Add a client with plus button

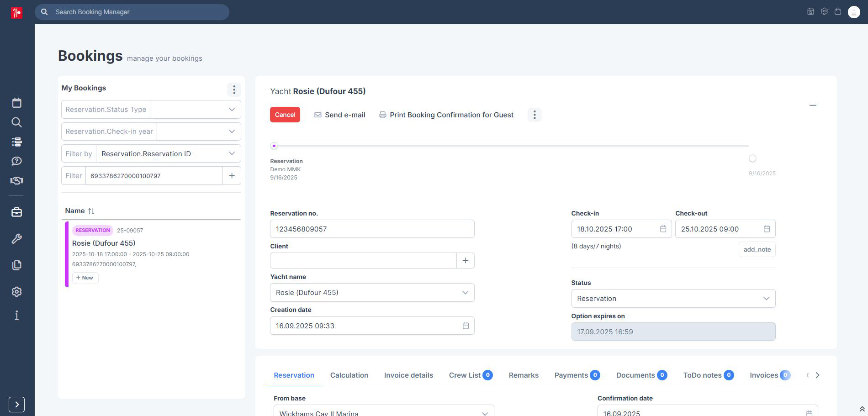pos(466,260)
